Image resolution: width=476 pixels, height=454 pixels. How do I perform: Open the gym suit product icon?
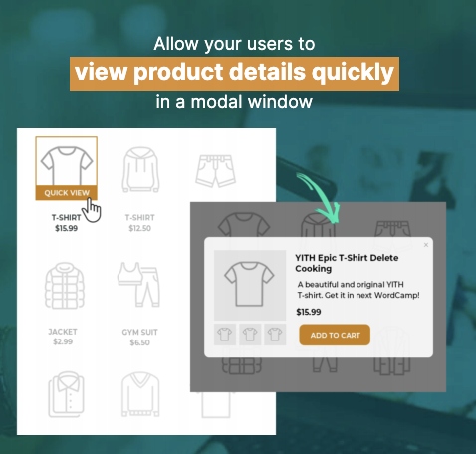tap(138, 285)
